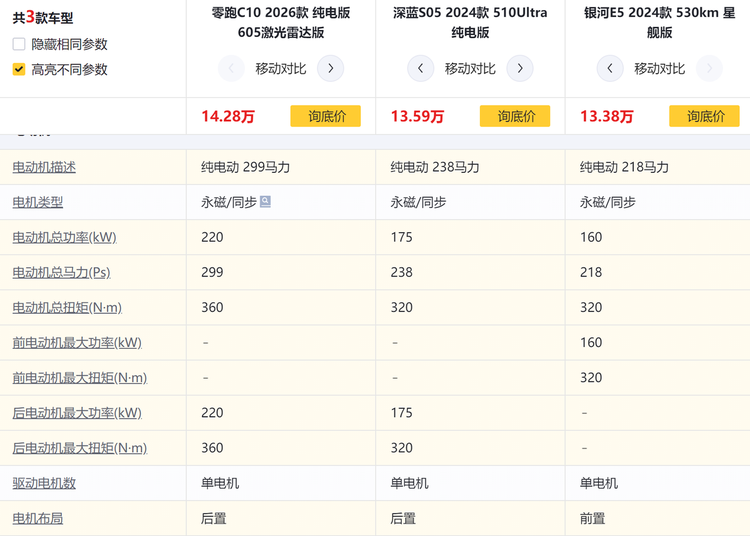Open 电动机描述 parameter link
The height and width of the screenshot is (536, 750).
[44, 167]
